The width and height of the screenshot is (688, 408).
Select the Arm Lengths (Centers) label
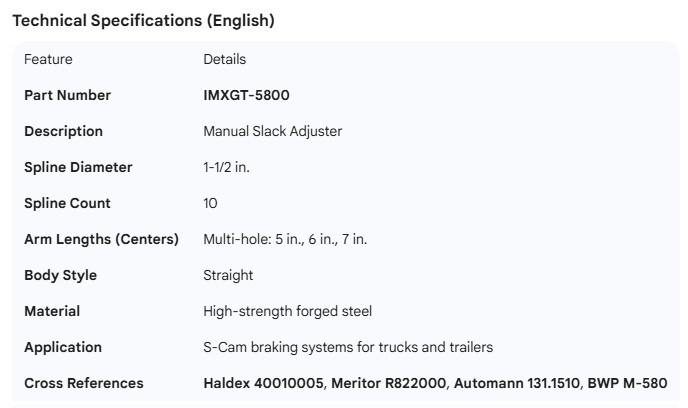101,239
